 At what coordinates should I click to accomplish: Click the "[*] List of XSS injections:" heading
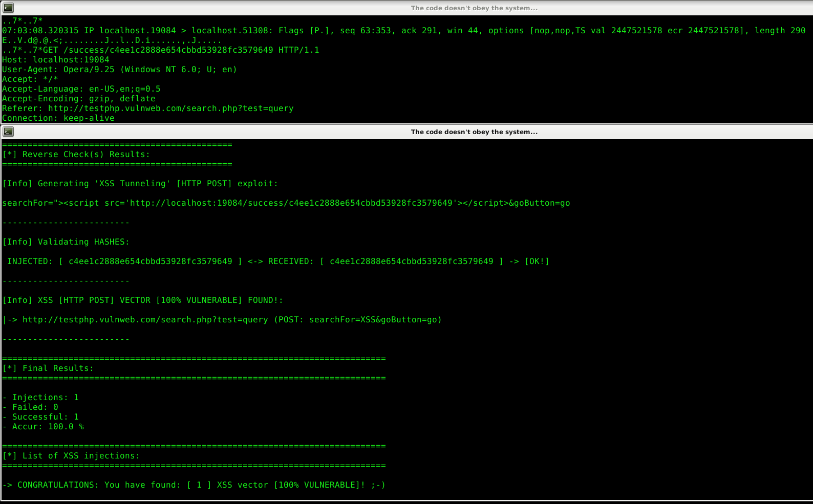pos(71,456)
